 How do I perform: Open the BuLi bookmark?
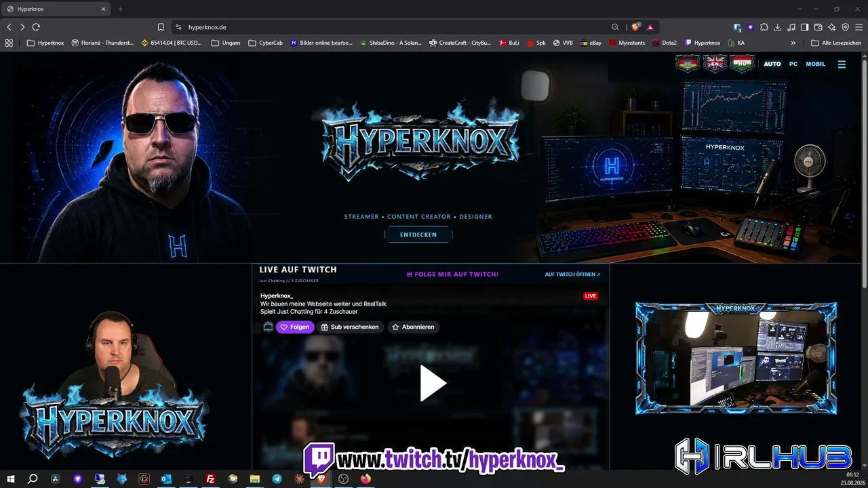(509, 43)
